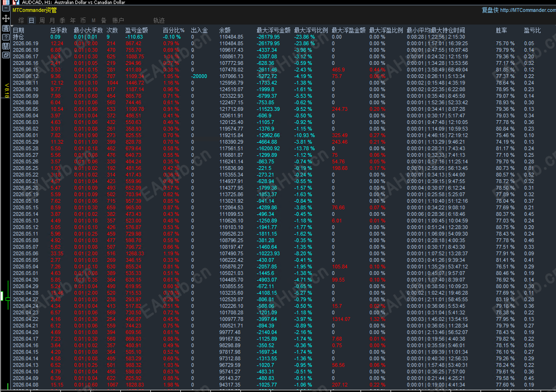Viewport: 556px width, 392px height.
Task: Click the 百分比% column header
Action: click(174, 31)
